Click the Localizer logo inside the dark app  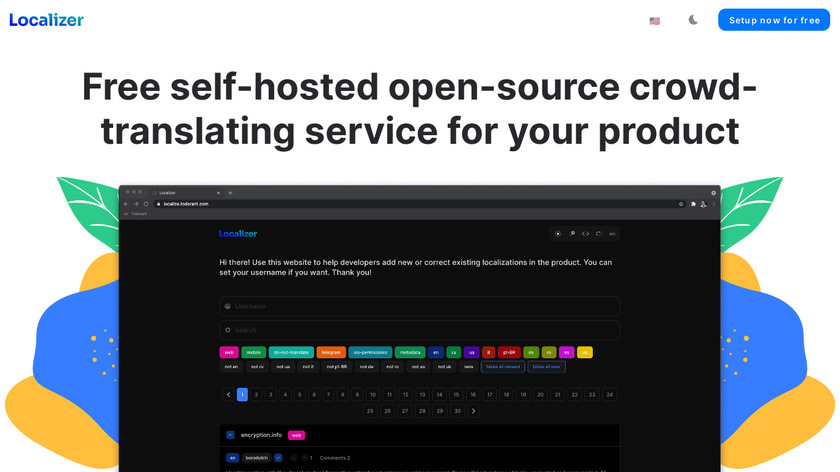[x=238, y=234]
